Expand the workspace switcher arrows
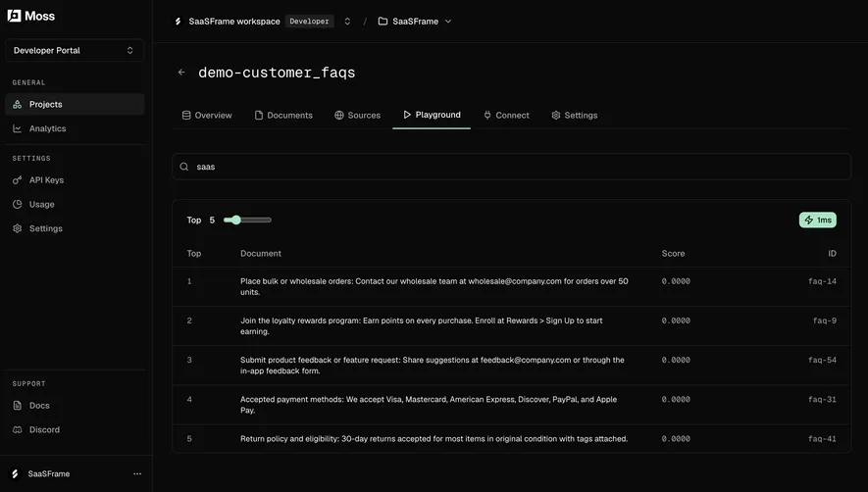The height and width of the screenshot is (492, 868). [x=347, y=21]
